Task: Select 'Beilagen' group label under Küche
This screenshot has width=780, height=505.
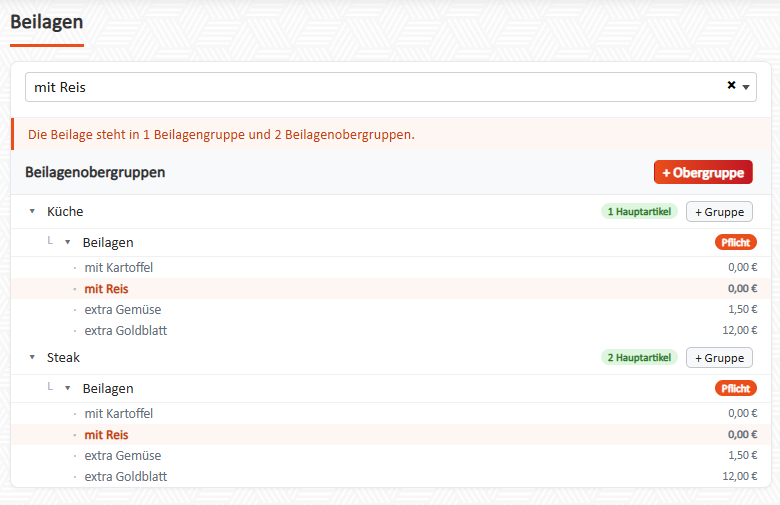Action: [108, 242]
